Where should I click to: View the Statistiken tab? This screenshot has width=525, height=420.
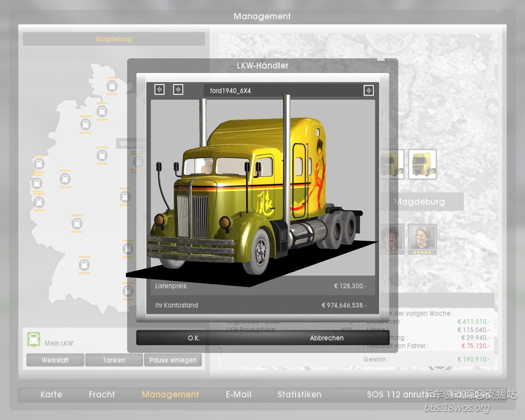pyautogui.click(x=299, y=395)
